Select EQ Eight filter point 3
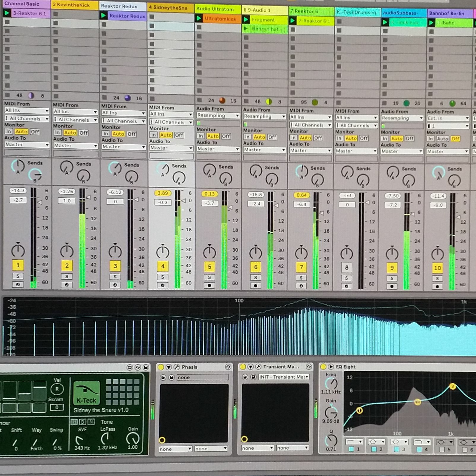 pyautogui.click(x=452, y=386)
